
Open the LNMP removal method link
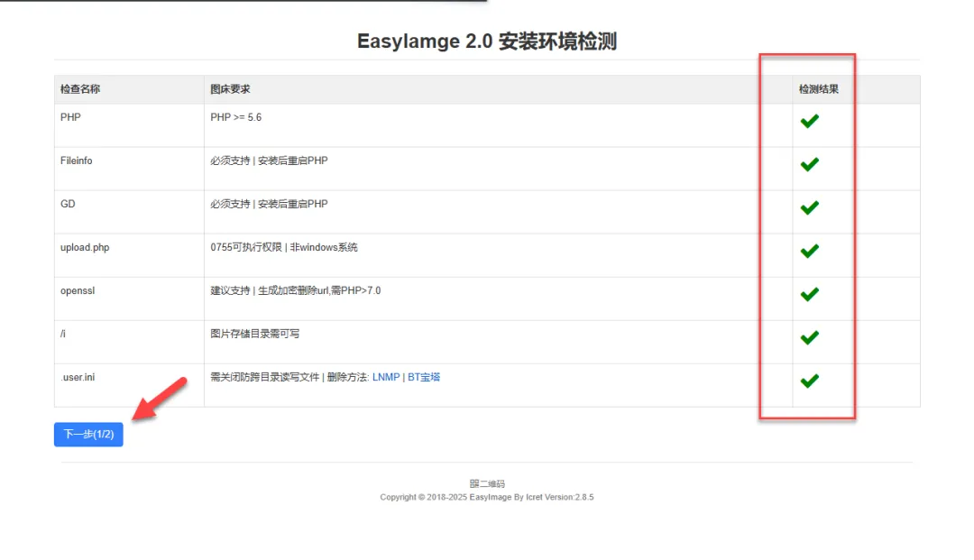point(386,378)
